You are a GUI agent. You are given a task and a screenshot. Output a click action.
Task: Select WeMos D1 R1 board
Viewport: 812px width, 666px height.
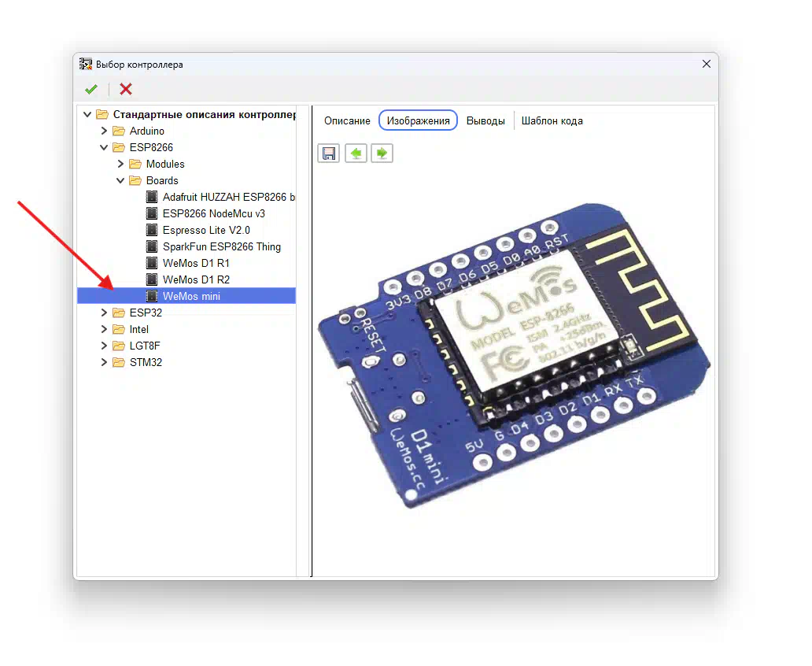[196, 263]
